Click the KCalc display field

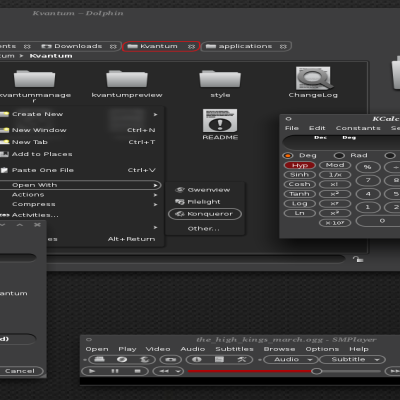pyautogui.click(x=341, y=143)
